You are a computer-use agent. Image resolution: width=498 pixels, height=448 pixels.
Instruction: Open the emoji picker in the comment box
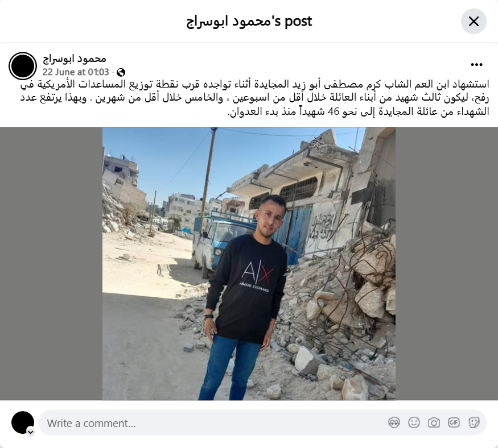point(414,422)
